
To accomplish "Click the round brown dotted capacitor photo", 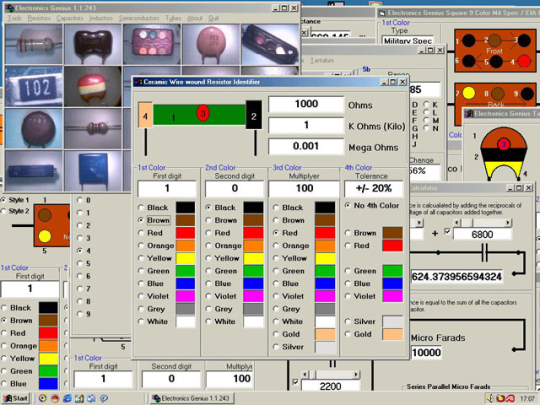I will pos(34,128).
